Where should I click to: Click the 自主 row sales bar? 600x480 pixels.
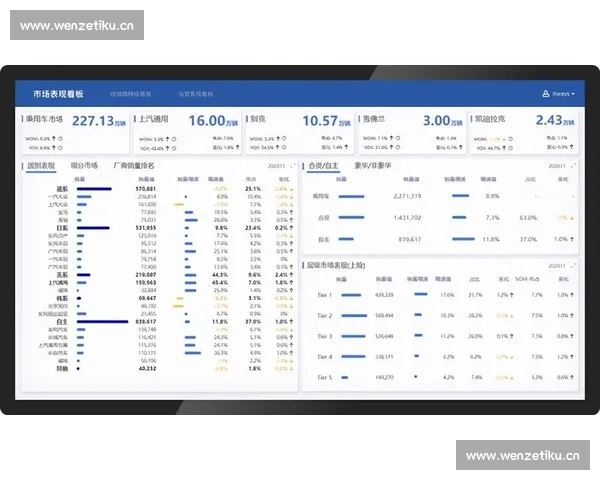(102, 322)
